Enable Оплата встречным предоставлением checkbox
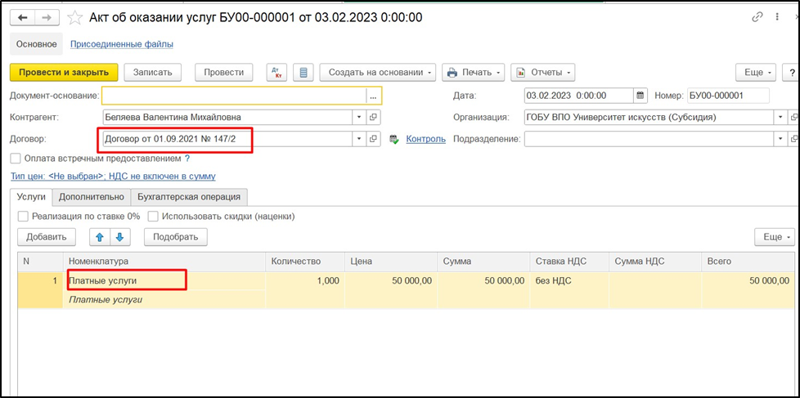 pos(16,158)
